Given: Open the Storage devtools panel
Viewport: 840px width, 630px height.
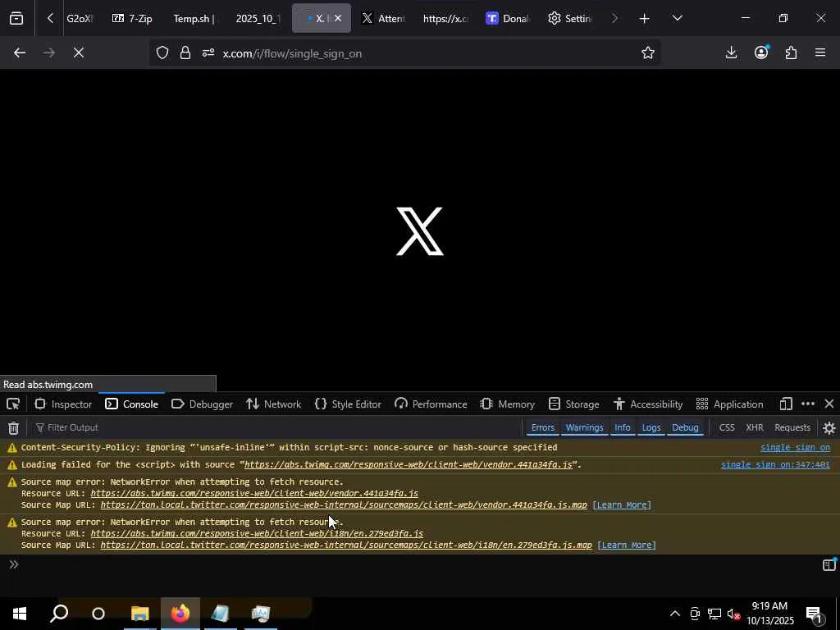Looking at the screenshot, I should pyautogui.click(x=573, y=404).
